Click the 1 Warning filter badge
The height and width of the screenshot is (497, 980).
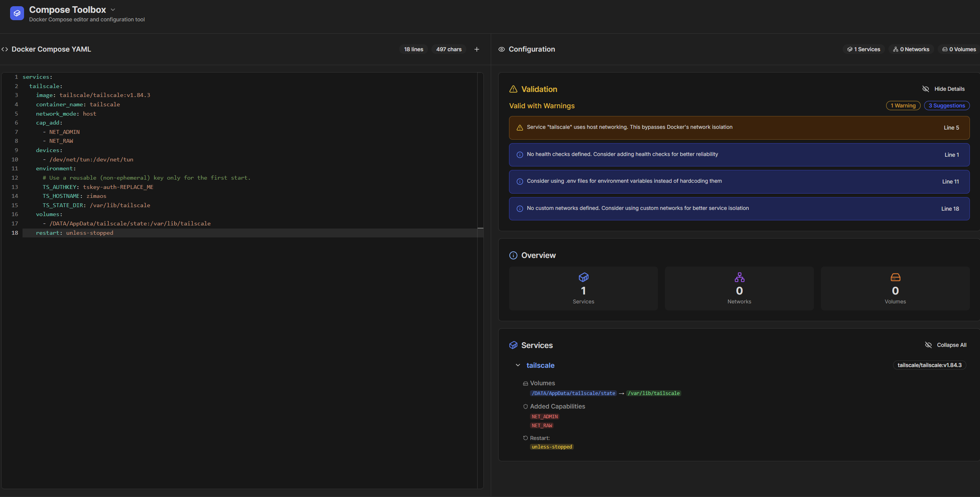pos(903,106)
